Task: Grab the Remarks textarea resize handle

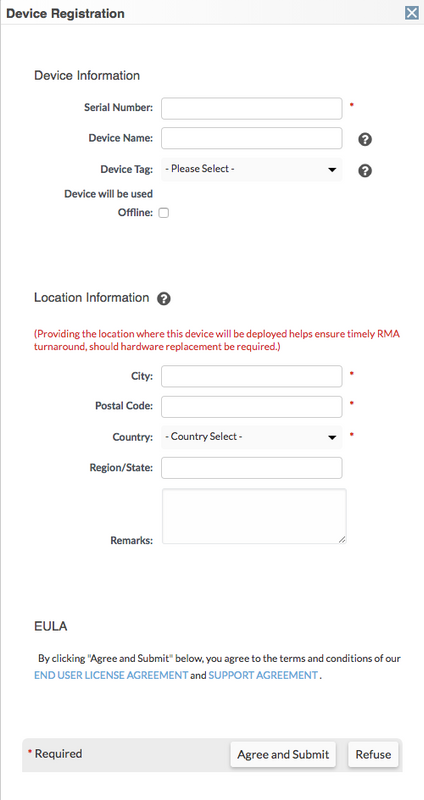Action: point(342,539)
